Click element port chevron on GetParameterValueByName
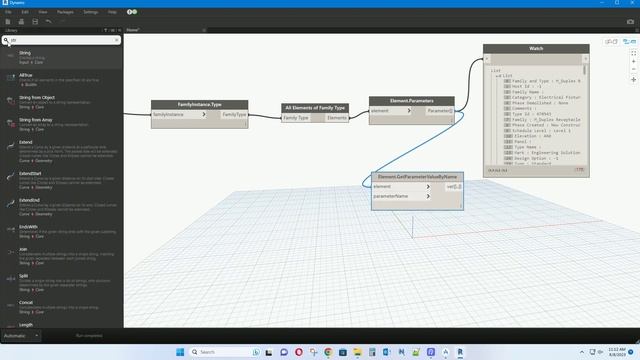 click(x=428, y=187)
